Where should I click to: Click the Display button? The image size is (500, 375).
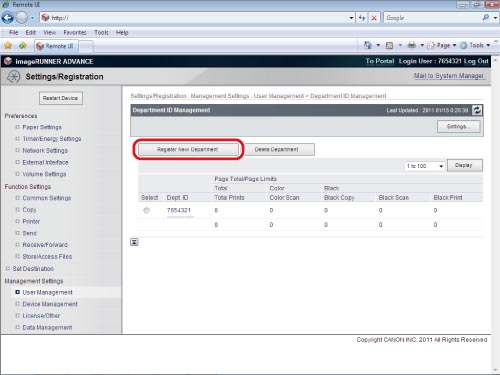click(x=464, y=165)
